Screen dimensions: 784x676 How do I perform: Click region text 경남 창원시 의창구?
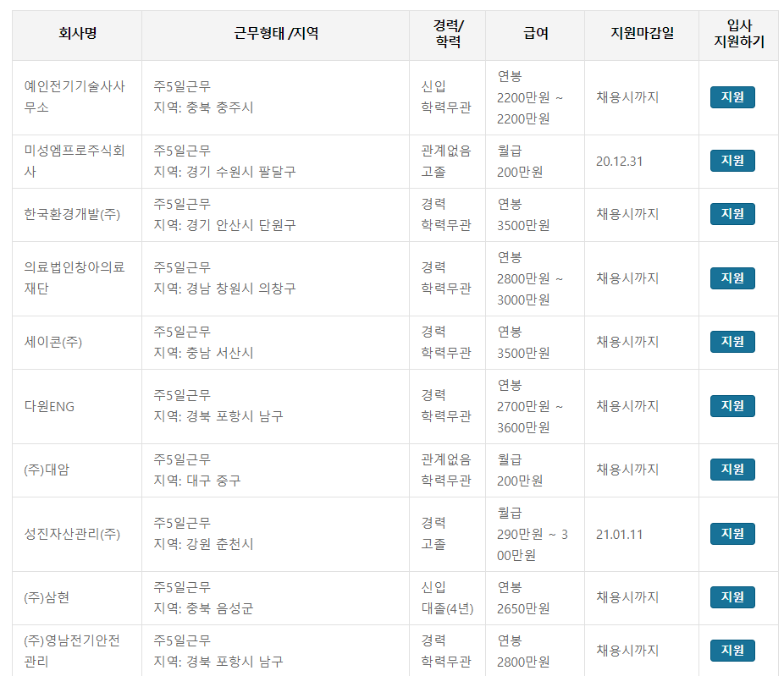coord(241,289)
